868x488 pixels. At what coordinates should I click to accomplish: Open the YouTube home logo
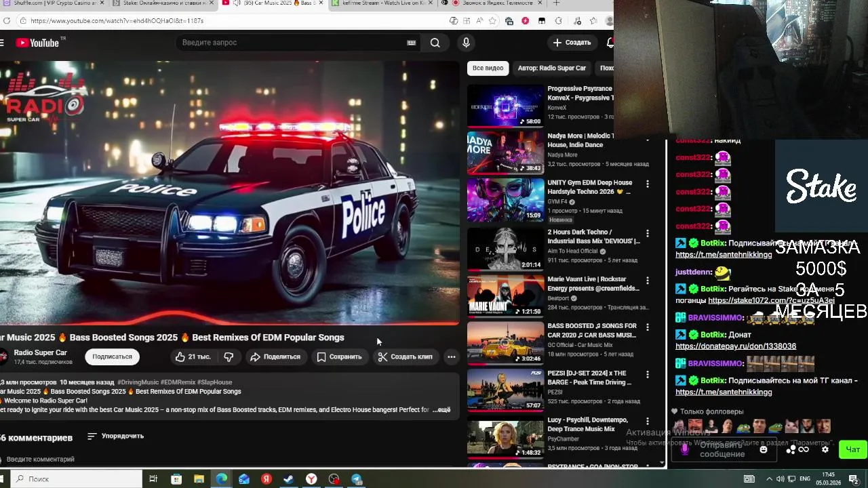pos(37,43)
